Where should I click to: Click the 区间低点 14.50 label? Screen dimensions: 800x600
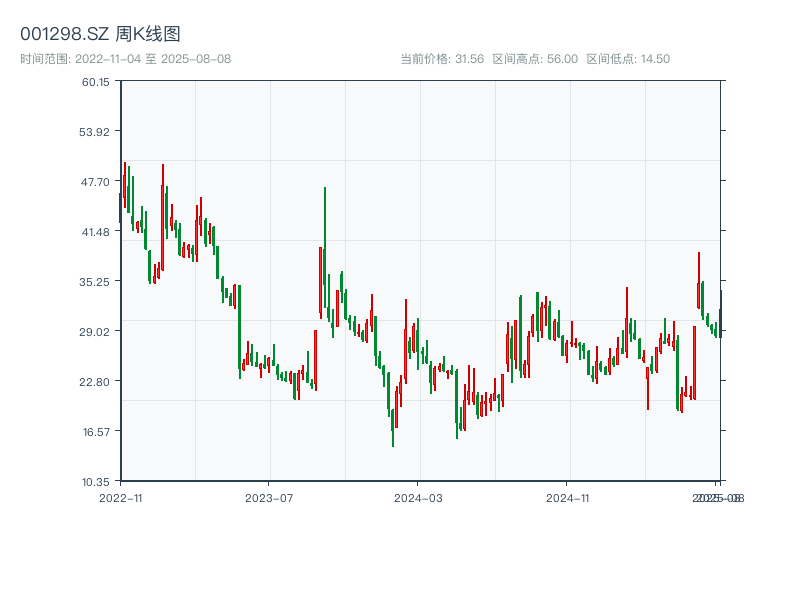pyautogui.click(x=628, y=59)
